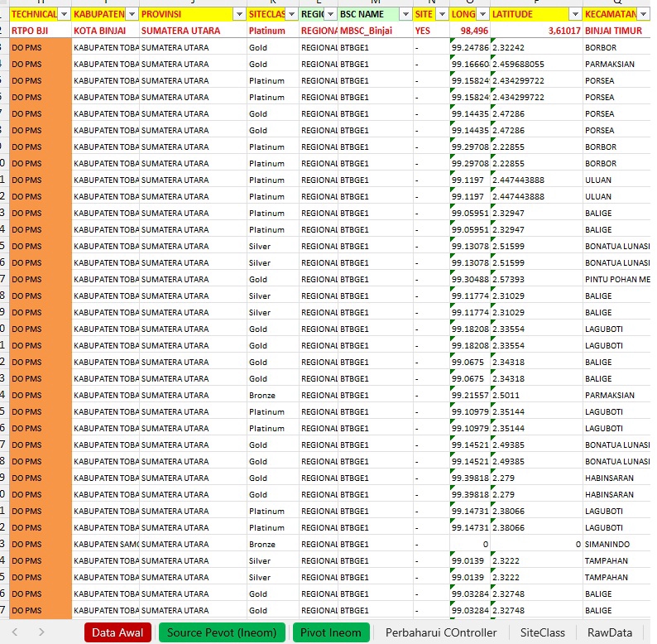Select the PARMAKSIAN cell with latitude 2.459688055
The height and width of the screenshot is (644, 657).
(616, 64)
